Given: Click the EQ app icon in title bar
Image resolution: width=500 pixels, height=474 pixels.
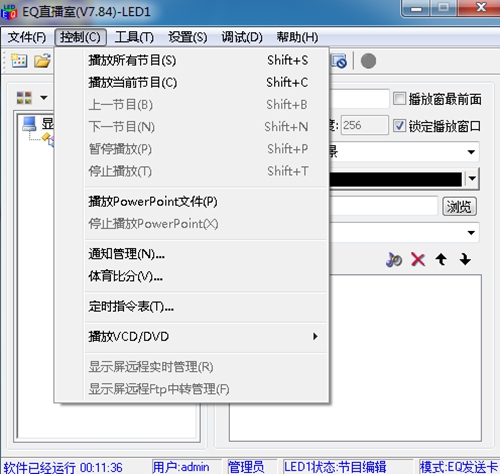Looking at the screenshot, I should click(9, 12).
